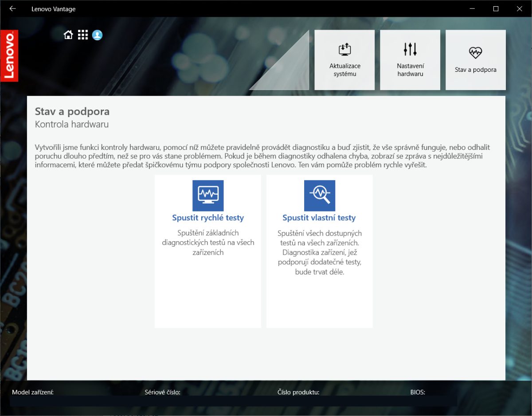Click the system update download icon

pyautogui.click(x=344, y=49)
